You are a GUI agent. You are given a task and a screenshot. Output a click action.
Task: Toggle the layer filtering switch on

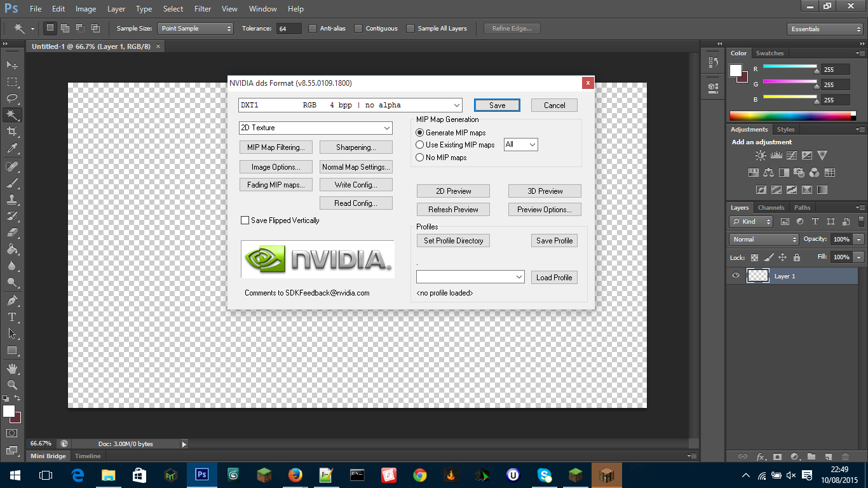click(x=862, y=222)
